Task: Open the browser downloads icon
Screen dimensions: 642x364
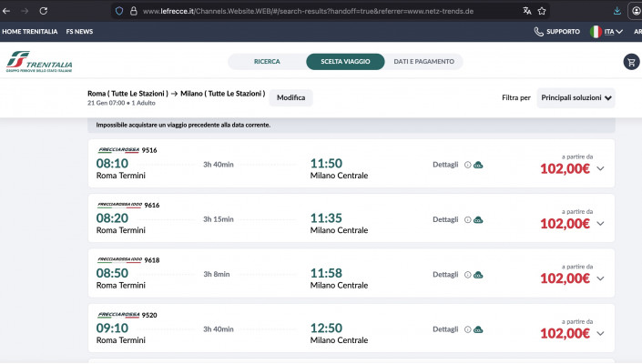Action: [x=618, y=11]
